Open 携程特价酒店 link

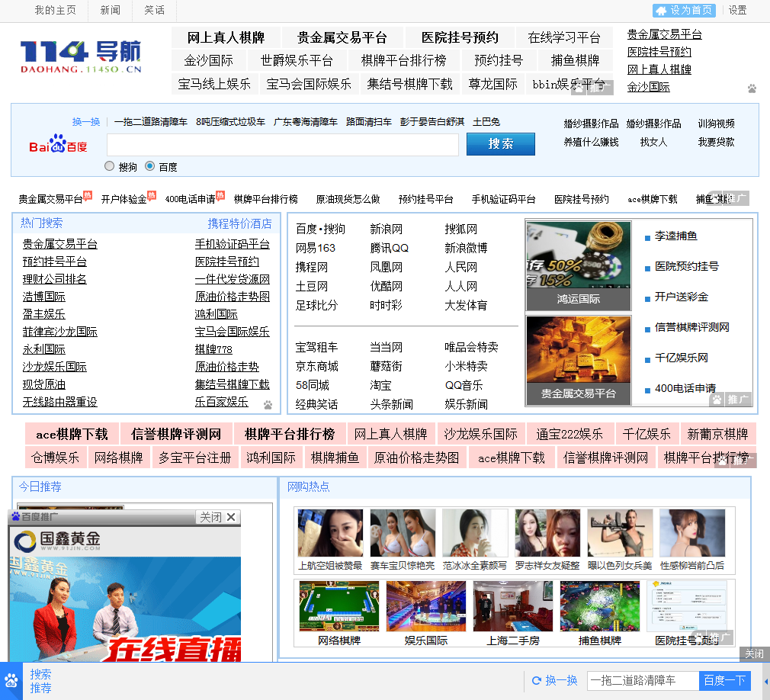pyautogui.click(x=239, y=223)
